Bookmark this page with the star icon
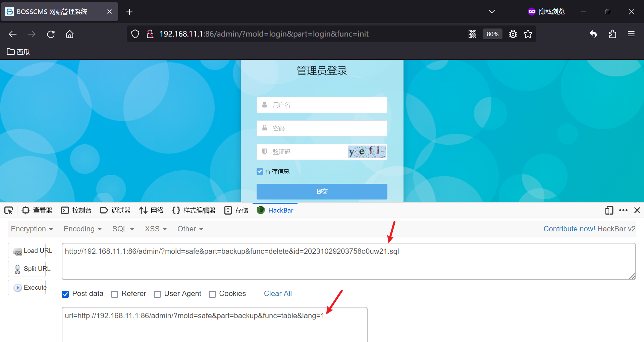This screenshot has height=342, width=644. (528, 34)
